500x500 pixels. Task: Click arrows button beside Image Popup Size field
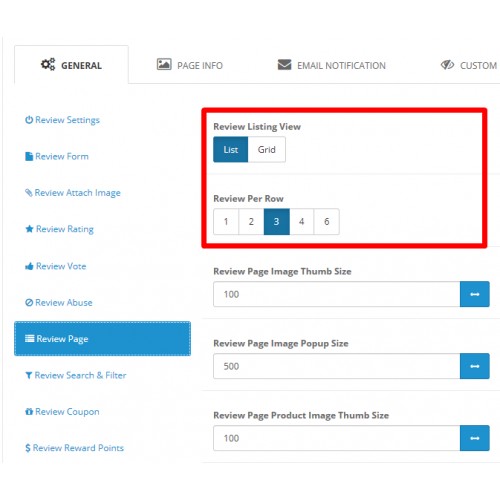point(475,366)
